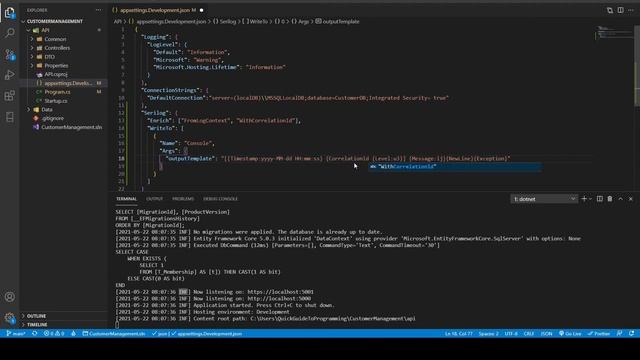Viewport: 640px width, 360px height.
Task: Click the open changes icon in editor toolbar
Action: tap(609, 10)
